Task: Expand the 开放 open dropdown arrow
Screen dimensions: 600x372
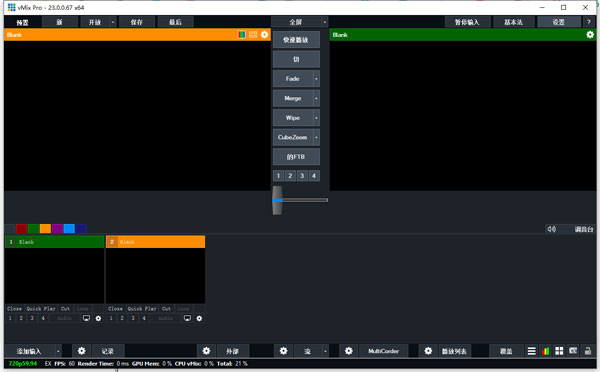Action: point(113,22)
